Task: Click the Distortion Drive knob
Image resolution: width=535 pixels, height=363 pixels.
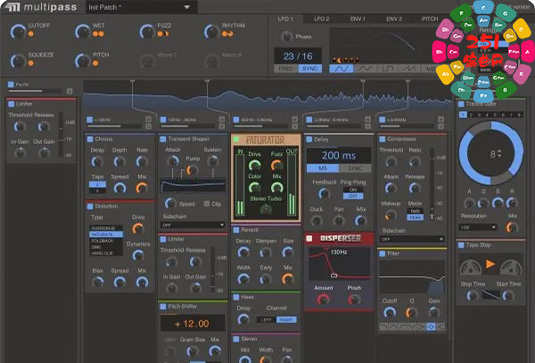Action: point(138,228)
